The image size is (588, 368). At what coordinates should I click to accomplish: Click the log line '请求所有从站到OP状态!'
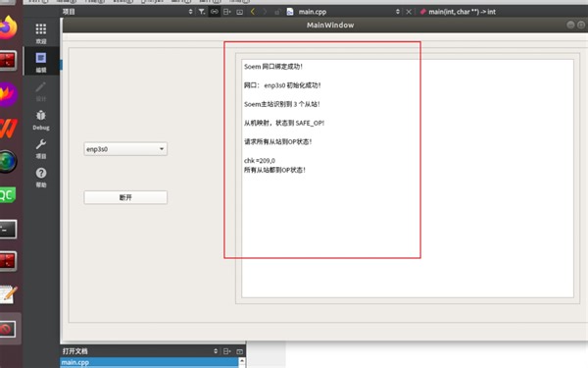[278, 141]
